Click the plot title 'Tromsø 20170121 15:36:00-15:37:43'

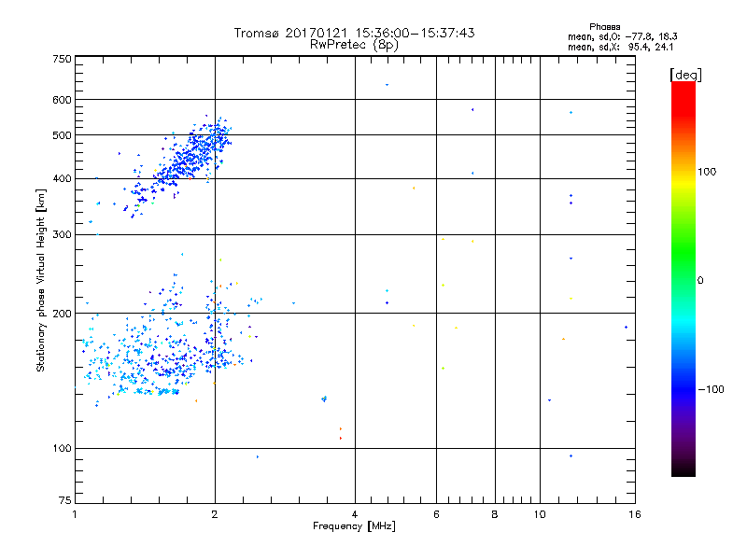point(355,33)
